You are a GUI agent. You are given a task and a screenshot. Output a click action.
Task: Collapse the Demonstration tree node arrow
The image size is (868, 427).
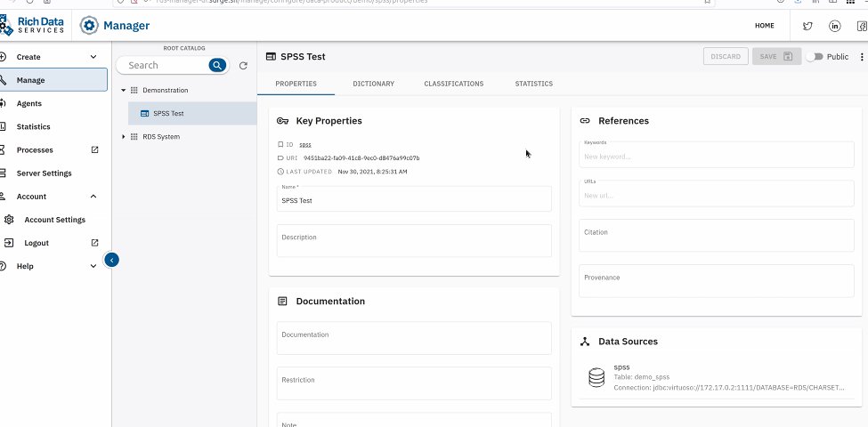[x=124, y=90]
